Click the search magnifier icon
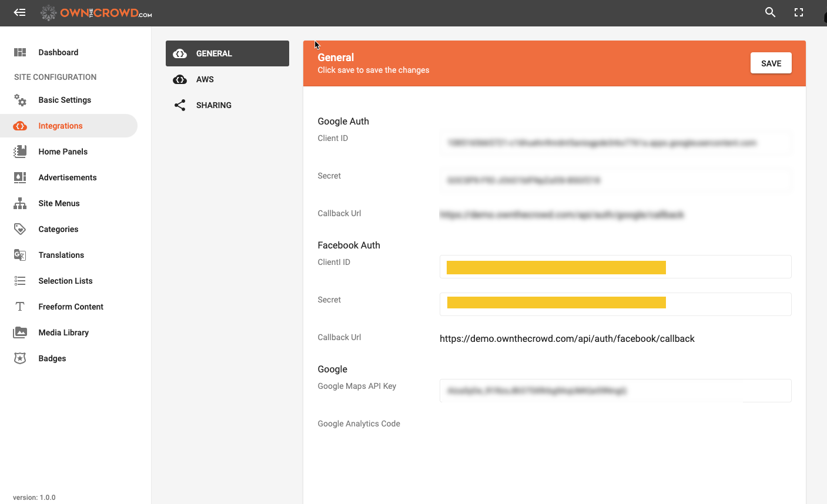 click(770, 12)
